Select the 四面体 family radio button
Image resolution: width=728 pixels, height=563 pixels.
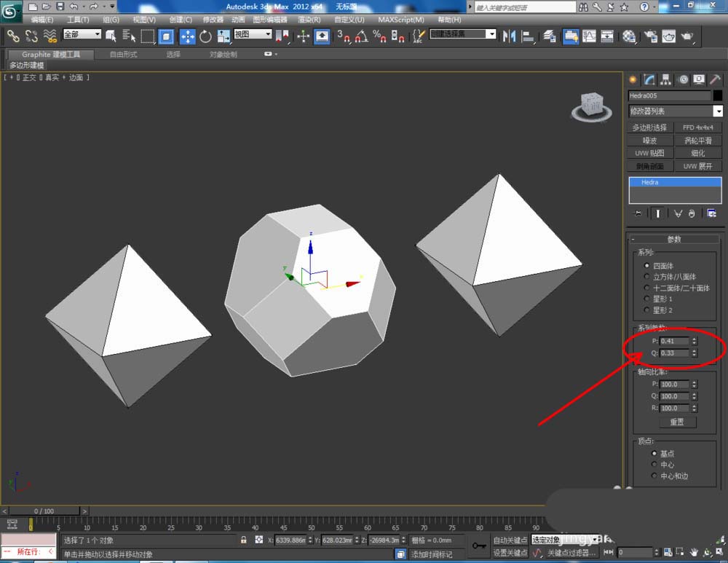click(x=646, y=266)
